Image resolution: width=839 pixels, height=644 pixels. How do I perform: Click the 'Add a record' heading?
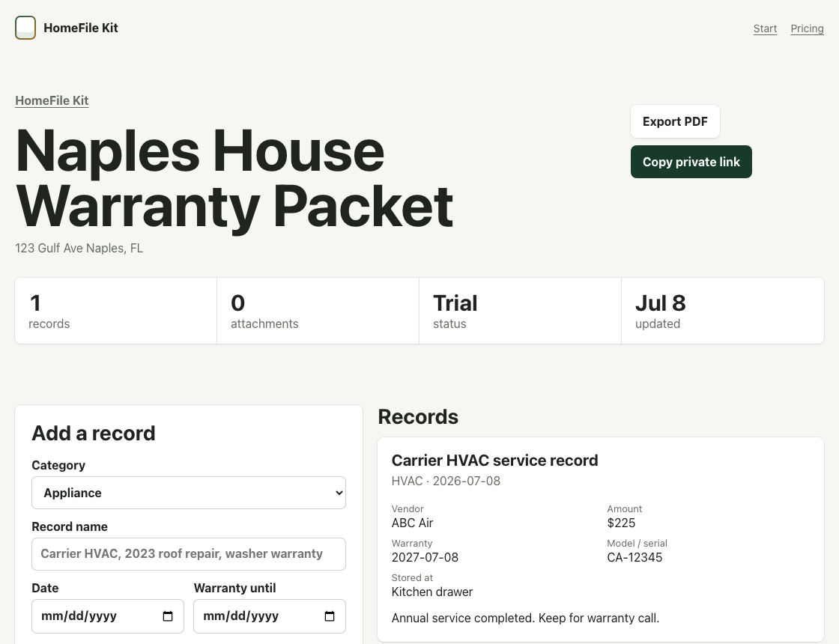tap(94, 434)
